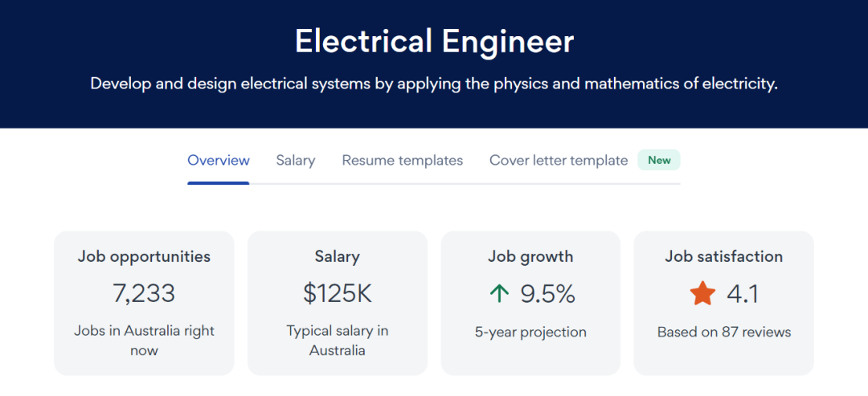Click the 9.5% growth figure
Image resolution: width=868 pixels, height=396 pixels.
point(548,294)
